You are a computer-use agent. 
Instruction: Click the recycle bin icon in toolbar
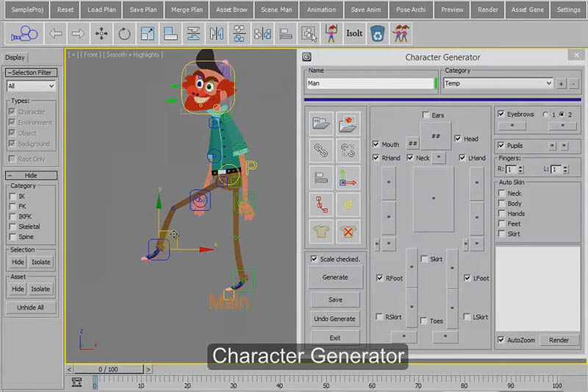[378, 33]
